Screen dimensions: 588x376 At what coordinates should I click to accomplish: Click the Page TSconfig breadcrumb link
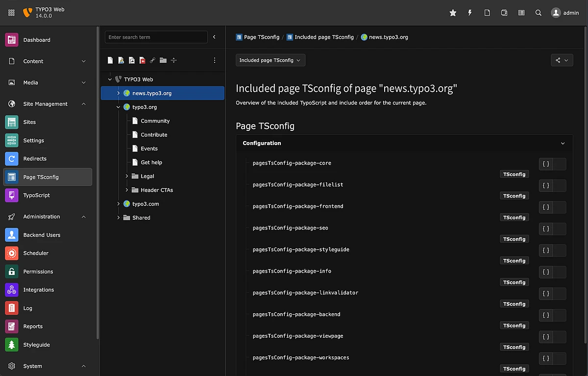click(261, 37)
